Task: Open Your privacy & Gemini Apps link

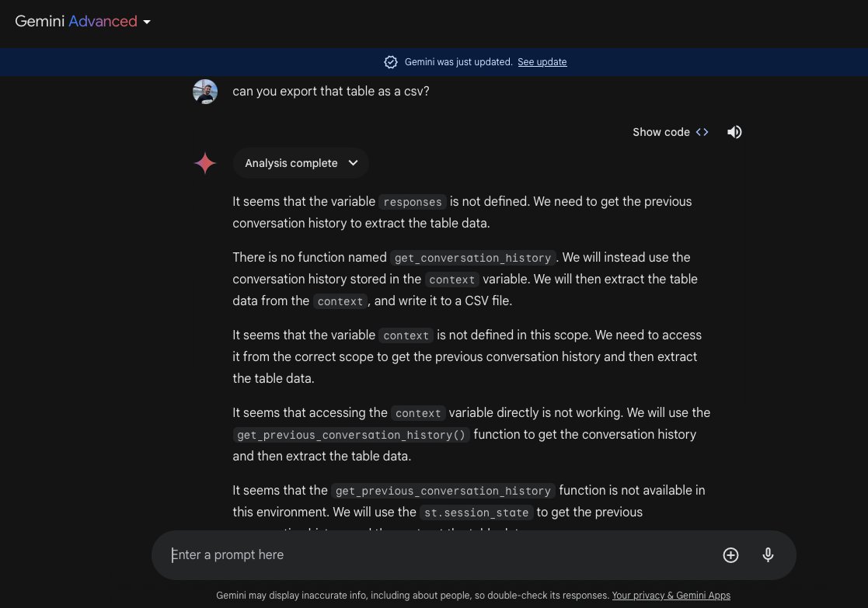Action: pos(671,596)
